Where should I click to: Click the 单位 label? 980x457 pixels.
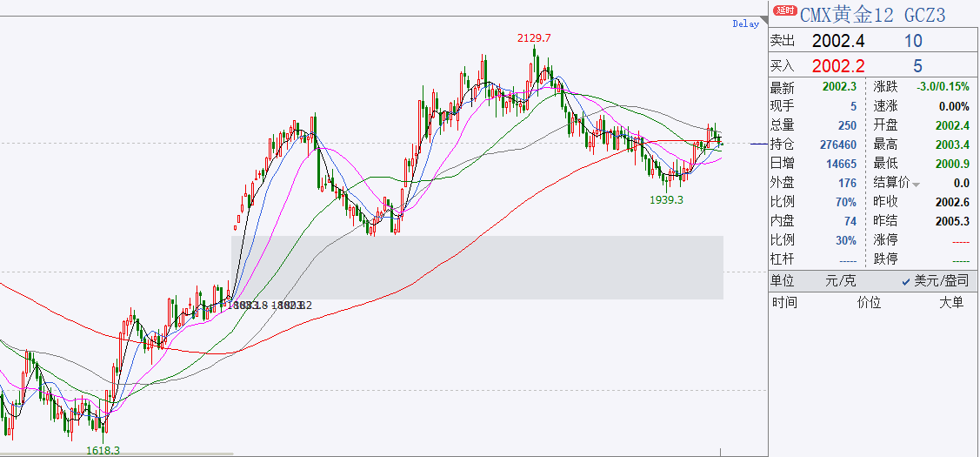click(781, 282)
